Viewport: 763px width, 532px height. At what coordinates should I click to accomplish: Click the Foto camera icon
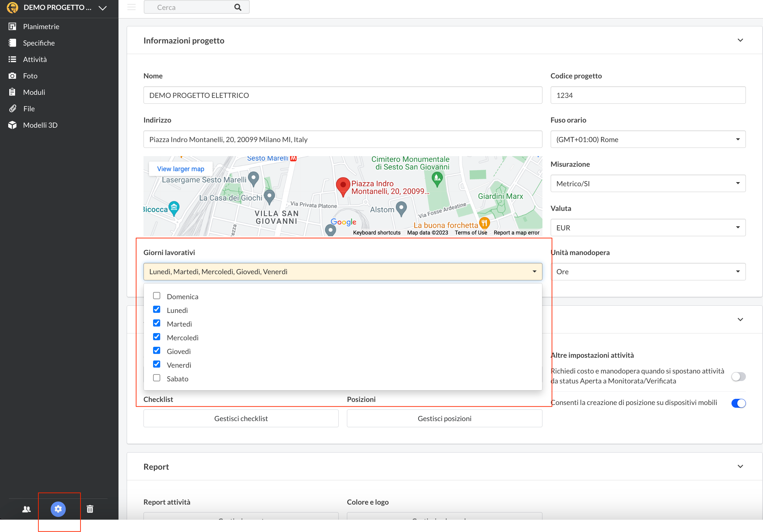tap(12, 76)
